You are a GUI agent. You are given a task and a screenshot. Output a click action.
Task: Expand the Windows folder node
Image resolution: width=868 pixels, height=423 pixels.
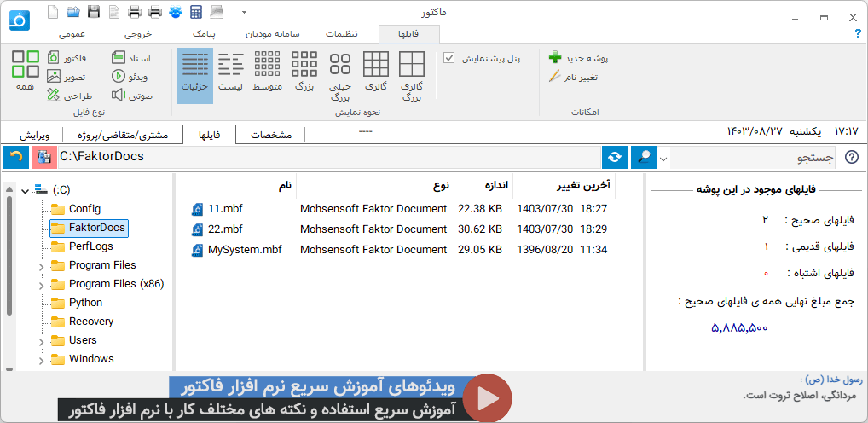(x=42, y=361)
